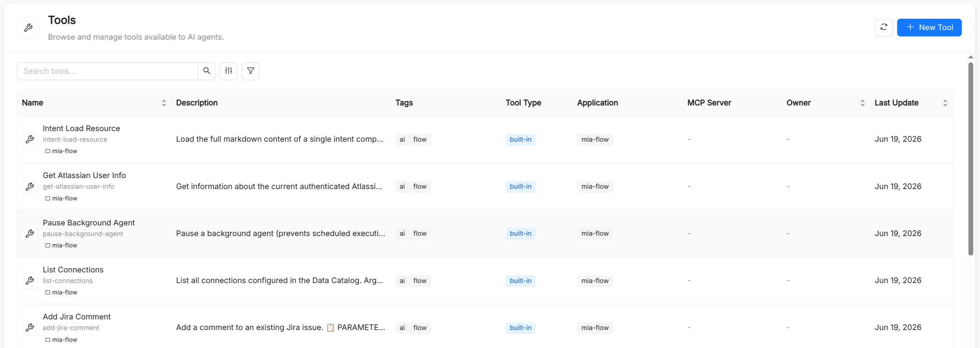The width and height of the screenshot is (980, 348).
Task: Click the ai tag in Add Jira Comment row
Action: coord(402,328)
